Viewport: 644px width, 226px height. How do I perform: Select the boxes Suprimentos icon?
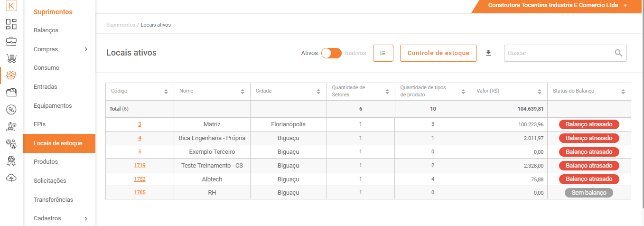pos(11,75)
